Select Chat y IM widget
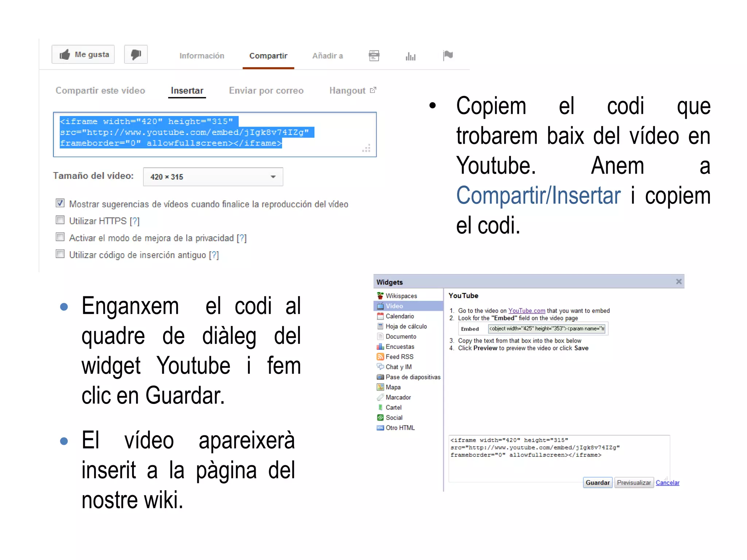Image resolution: width=747 pixels, height=560 pixels. tap(408, 367)
